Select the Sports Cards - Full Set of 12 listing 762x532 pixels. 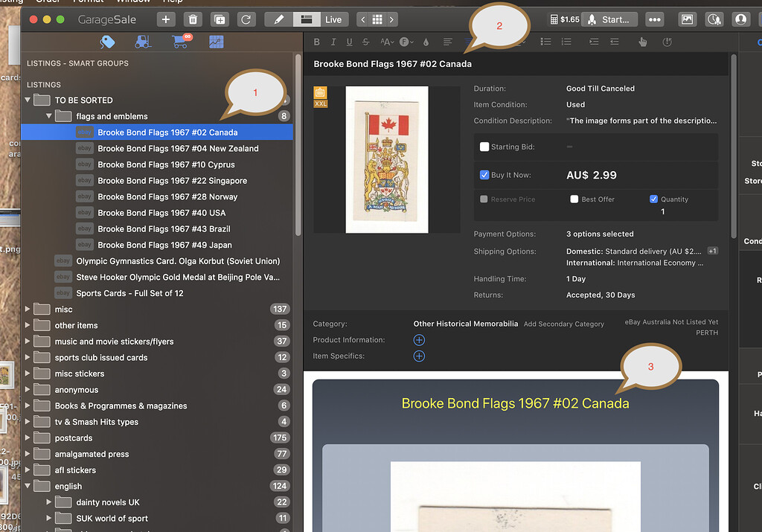click(157, 293)
